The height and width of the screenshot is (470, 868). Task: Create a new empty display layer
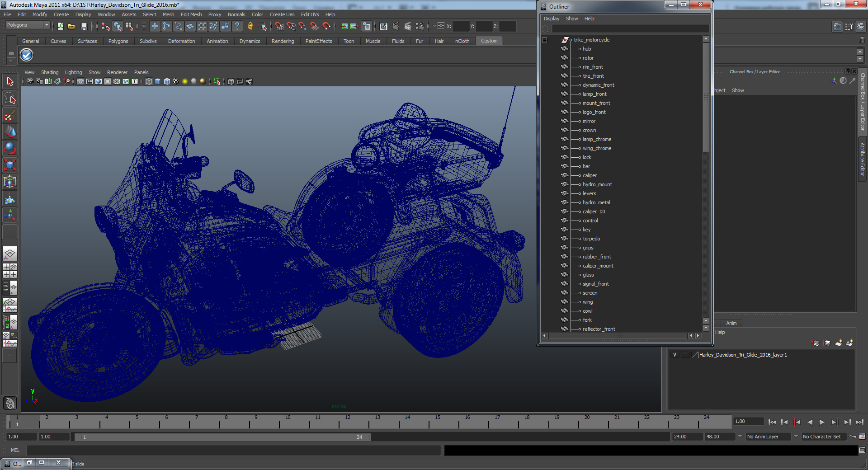[x=839, y=343]
